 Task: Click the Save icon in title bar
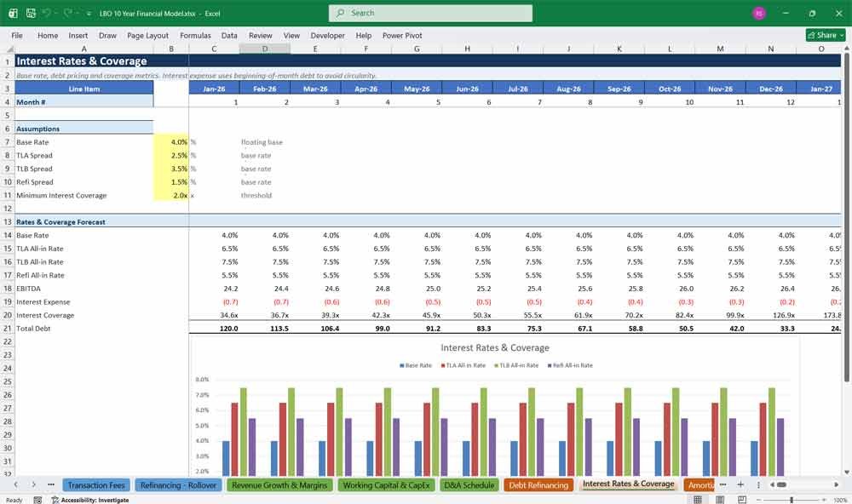pos(31,13)
